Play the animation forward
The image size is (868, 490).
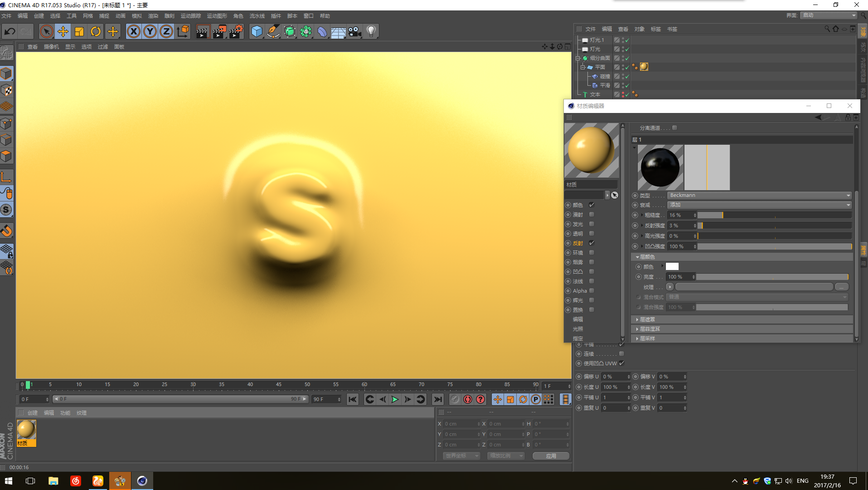pos(395,399)
